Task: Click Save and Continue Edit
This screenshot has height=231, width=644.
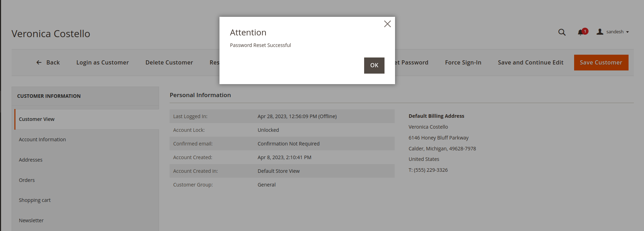Action: 530,62
